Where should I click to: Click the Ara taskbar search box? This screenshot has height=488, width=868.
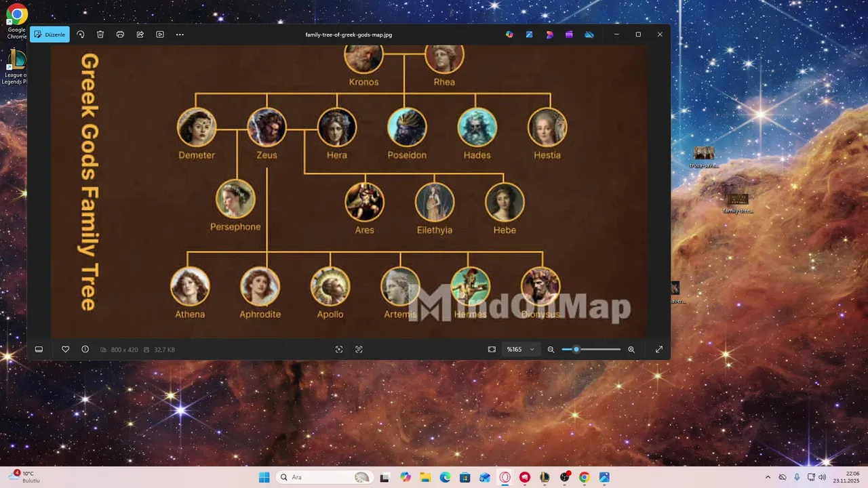coord(323,477)
